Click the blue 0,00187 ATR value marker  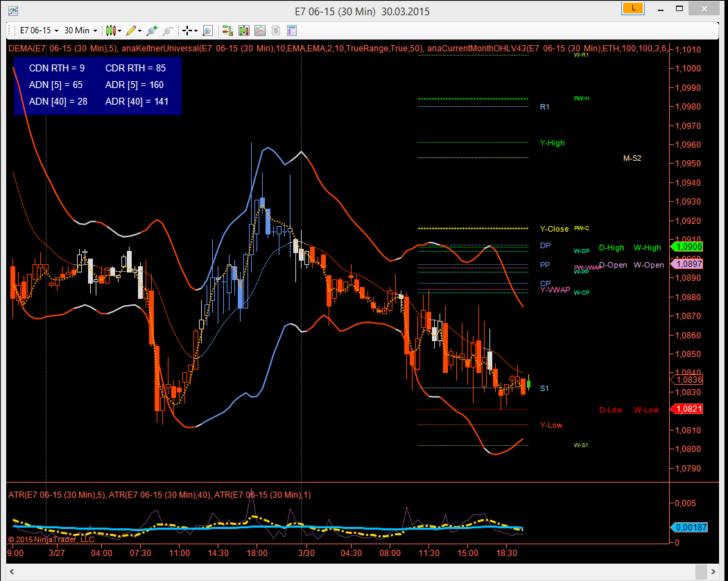689,527
